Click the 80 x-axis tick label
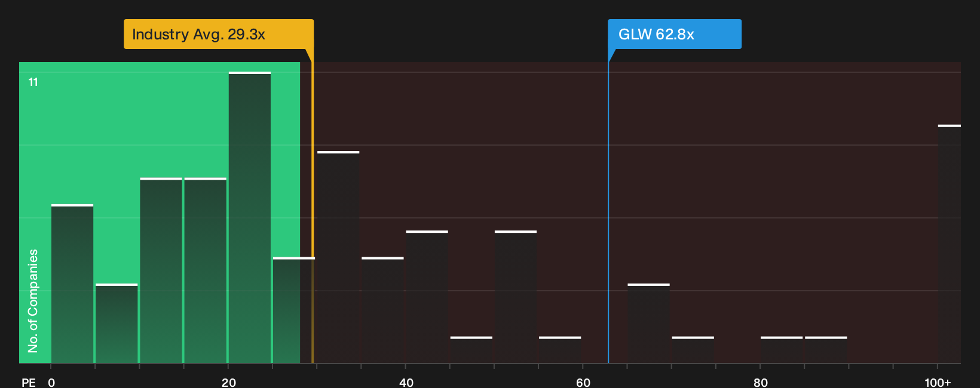 [x=761, y=382]
